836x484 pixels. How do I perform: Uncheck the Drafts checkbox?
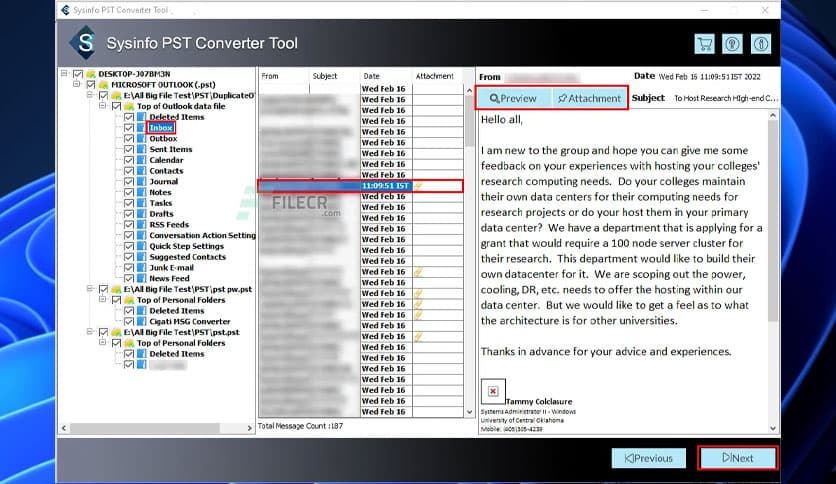pyautogui.click(x=128, y=213)
